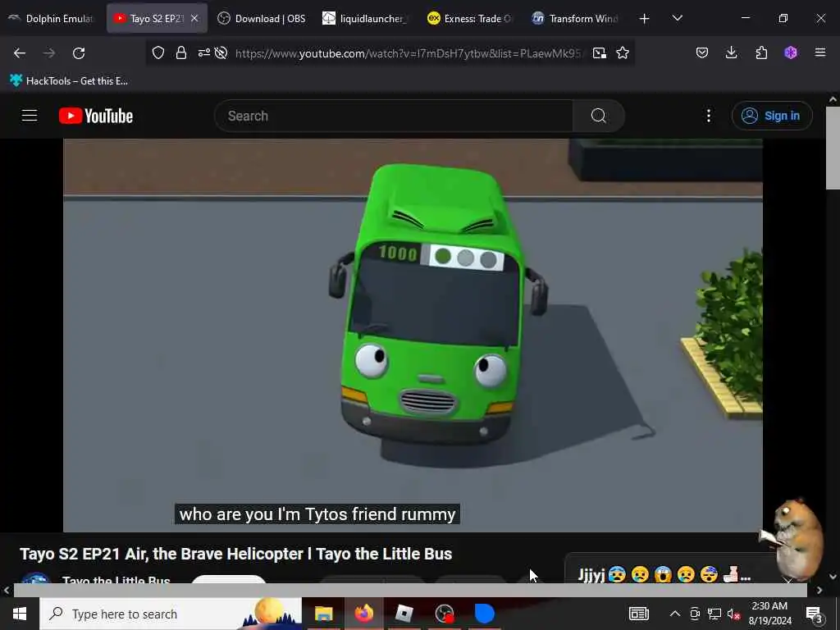Click the scroll down arrow
This screenshot has height=630, width=840.
point(833,577)
